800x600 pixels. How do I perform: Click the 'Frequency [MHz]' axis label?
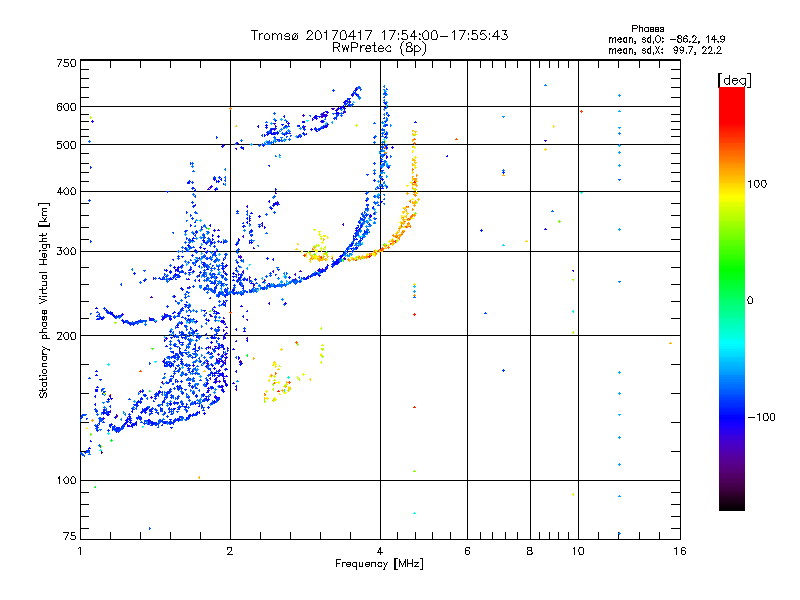pyautogui.click(x=379, y=564)
